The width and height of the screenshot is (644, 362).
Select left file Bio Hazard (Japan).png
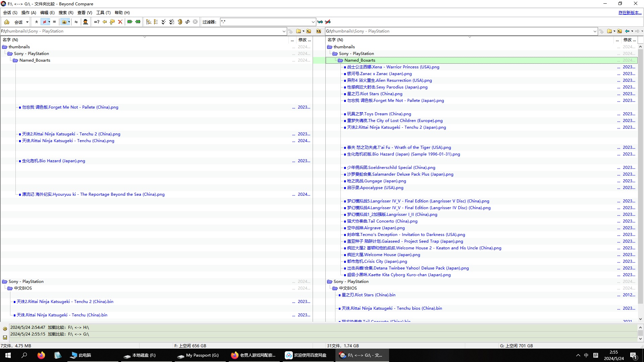(53, 161)
